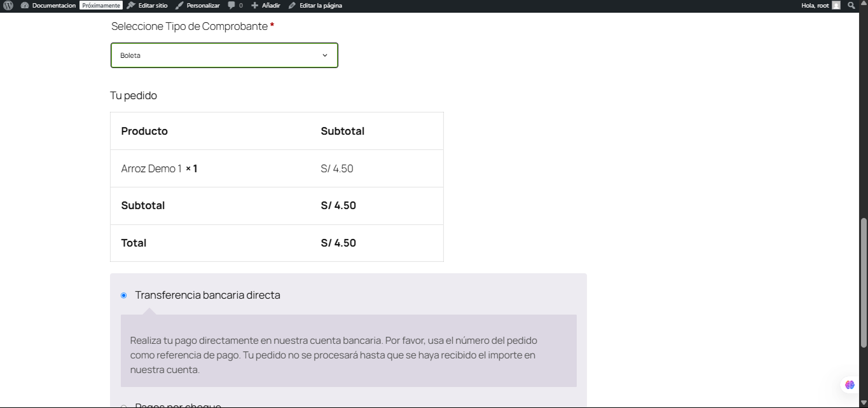The image size is (868, 408).
Task: Click the pencil icon for Editar la página
Action: [292, 5]
